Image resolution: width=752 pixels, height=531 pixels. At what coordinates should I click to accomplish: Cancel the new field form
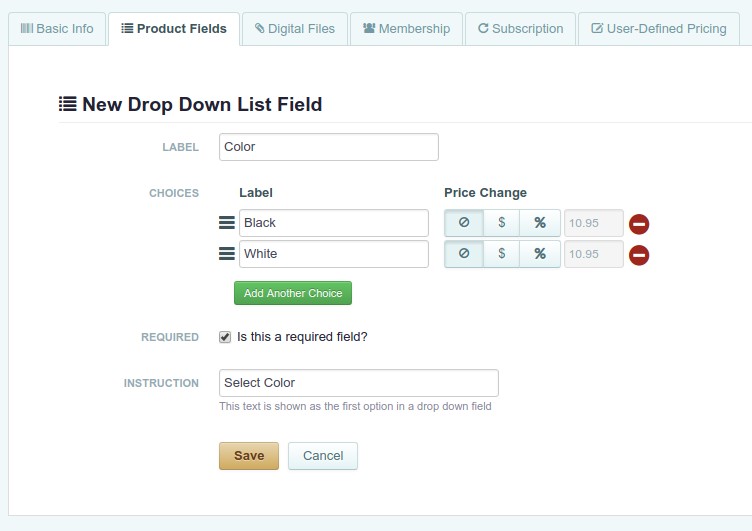pos(323,456)
